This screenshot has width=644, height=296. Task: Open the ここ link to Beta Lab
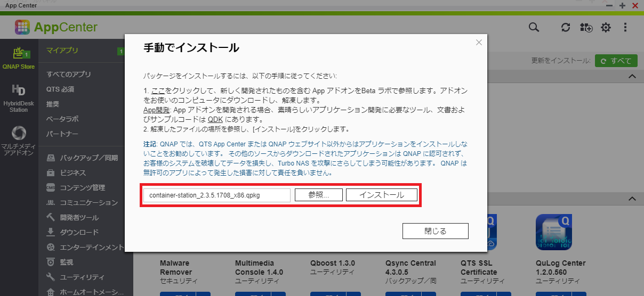point(157,91)
